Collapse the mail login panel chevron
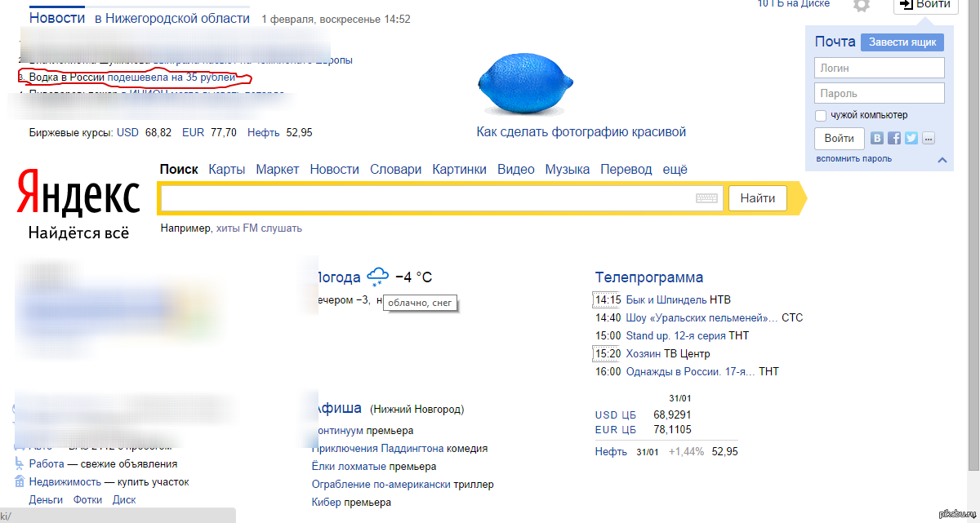Viewport: 980px width, 523px height. (942, 159)
